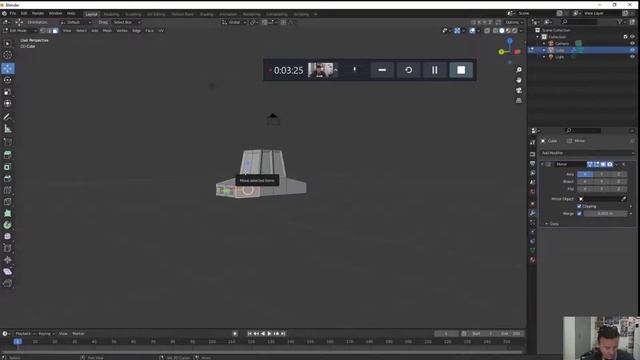
Task: Toggle Mirror Bisect X button
Action: tap(585, 182)
